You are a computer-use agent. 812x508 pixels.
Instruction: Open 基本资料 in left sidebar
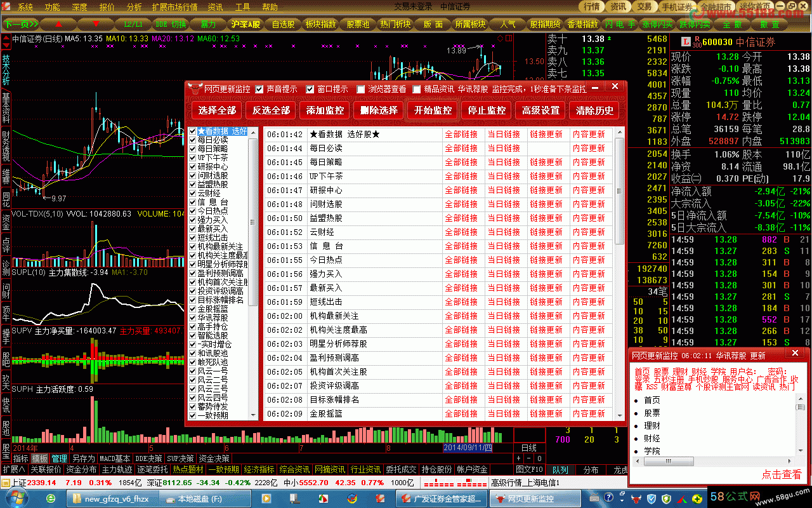pos(6,107)
